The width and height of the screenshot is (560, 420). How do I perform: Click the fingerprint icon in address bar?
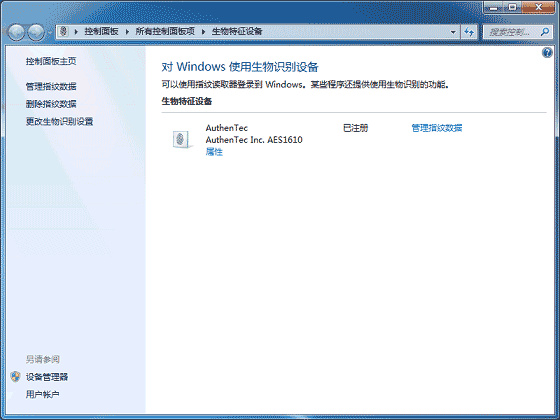pos(64,32)
